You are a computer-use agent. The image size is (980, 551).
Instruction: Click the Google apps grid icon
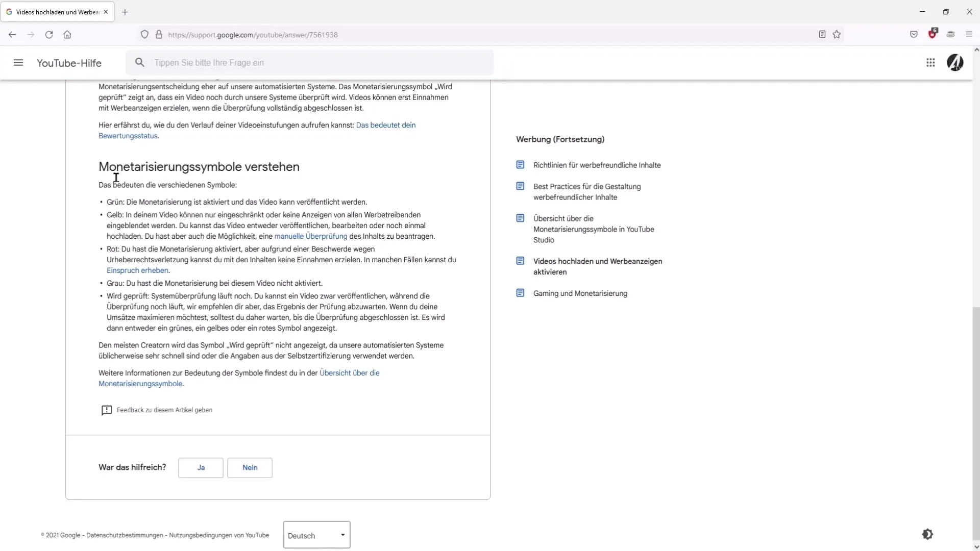(930, 63)
